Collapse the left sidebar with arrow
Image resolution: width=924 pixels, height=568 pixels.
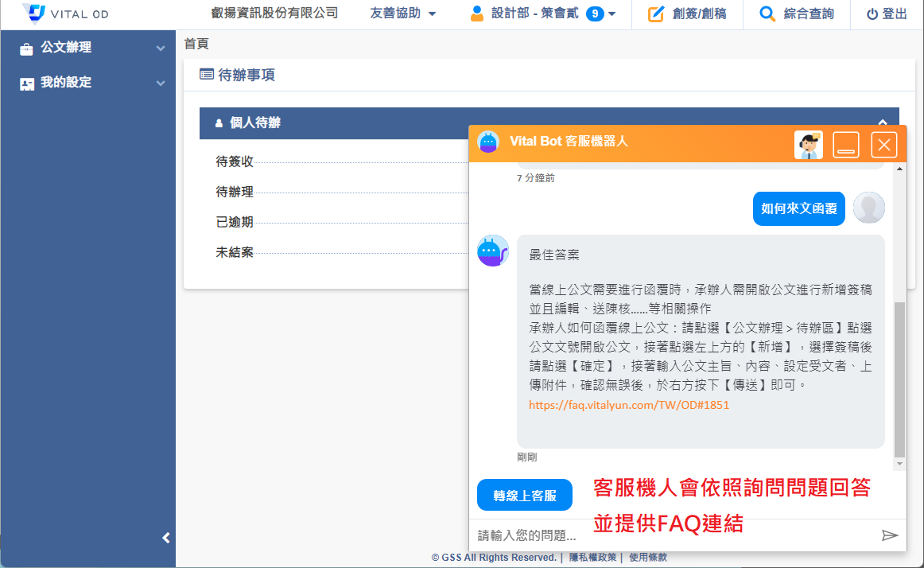coord(166,538)
